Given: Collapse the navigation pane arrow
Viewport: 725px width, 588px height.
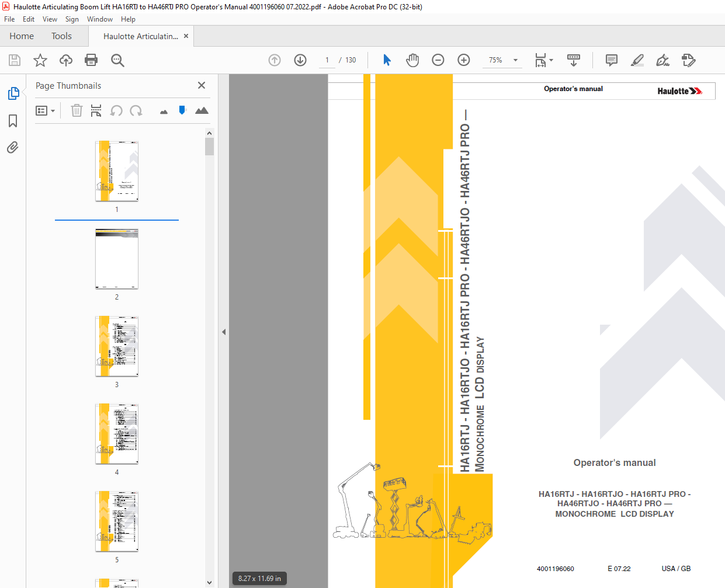Looking at the screenshot, I should click(224, 332).
